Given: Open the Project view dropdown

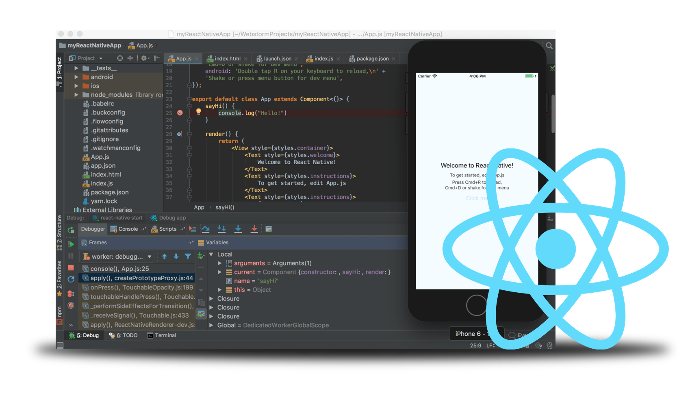Looking at the screenshot, I should [86, 58].
